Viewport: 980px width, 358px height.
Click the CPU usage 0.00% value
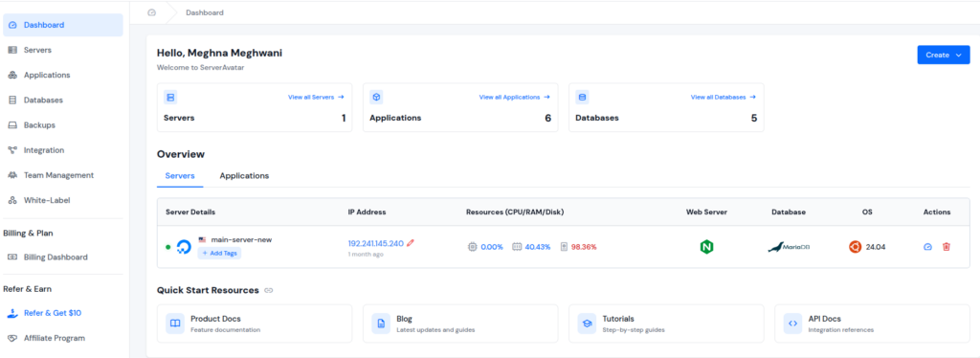tap(491, 247)
